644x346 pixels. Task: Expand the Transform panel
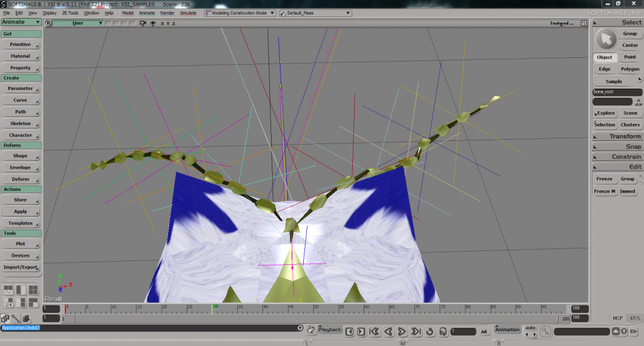click(x=618, y=137)
